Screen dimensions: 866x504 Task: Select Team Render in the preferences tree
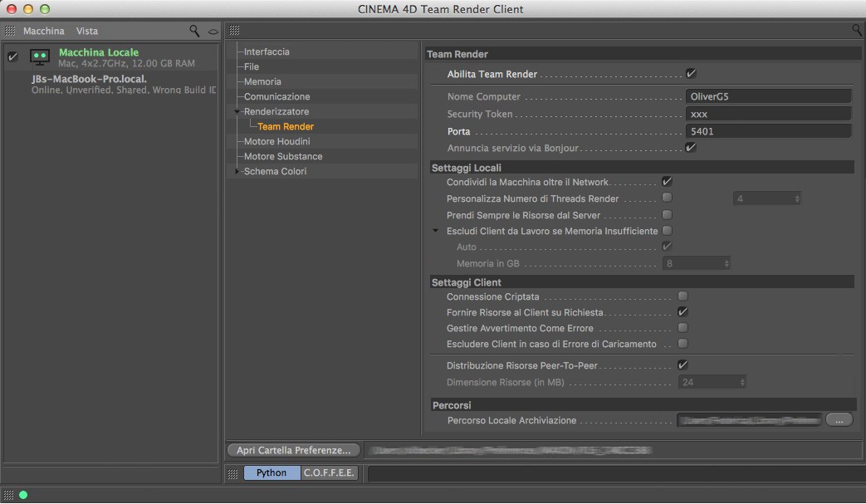(x=286, y=126)
